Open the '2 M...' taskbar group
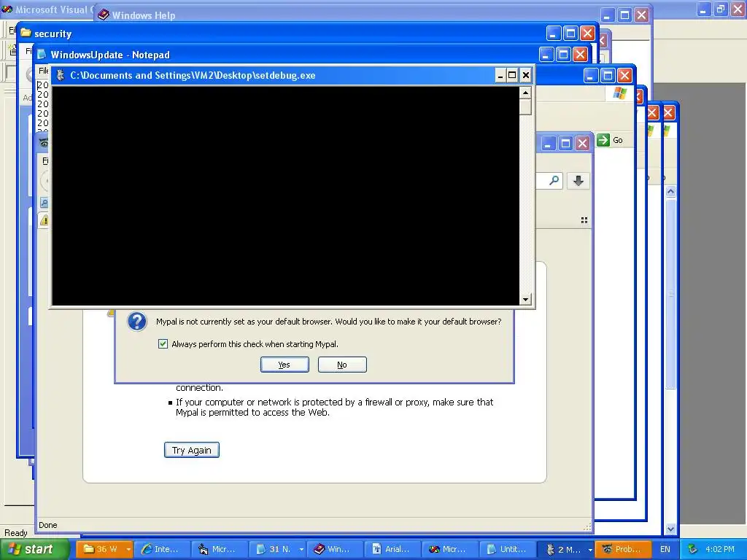 [x=564, y=549]
